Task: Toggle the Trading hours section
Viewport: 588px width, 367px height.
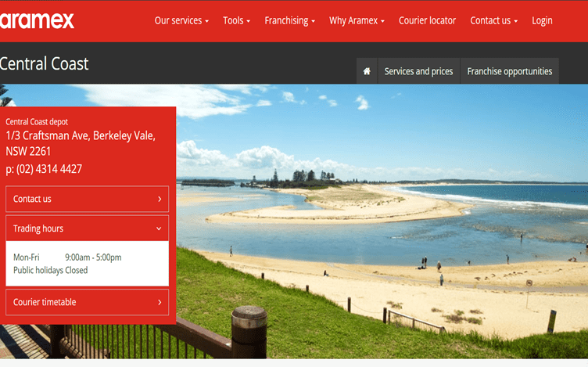Action: (x=87, y=228)
